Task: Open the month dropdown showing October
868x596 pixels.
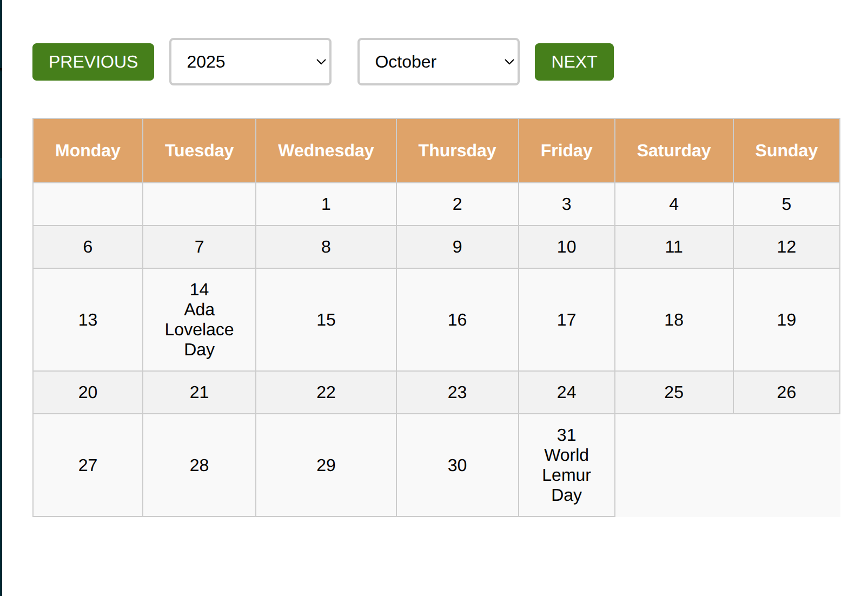Action: coord(438,62)
